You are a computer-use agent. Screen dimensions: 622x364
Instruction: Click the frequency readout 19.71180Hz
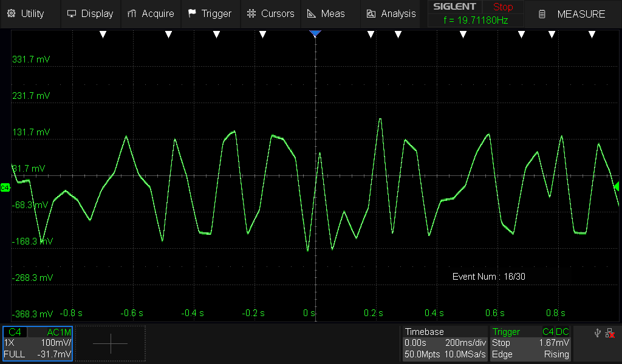tap(476, 20)
